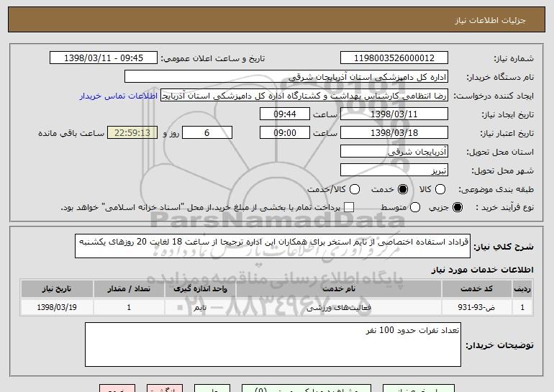Click quantity cell 1 in services table

point(129,307)
